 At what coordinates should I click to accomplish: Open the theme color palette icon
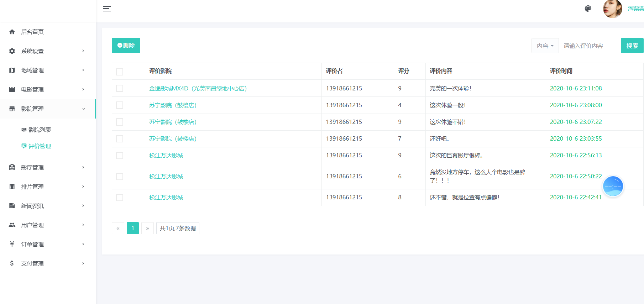pyautogui.click(x=588, y=9)
